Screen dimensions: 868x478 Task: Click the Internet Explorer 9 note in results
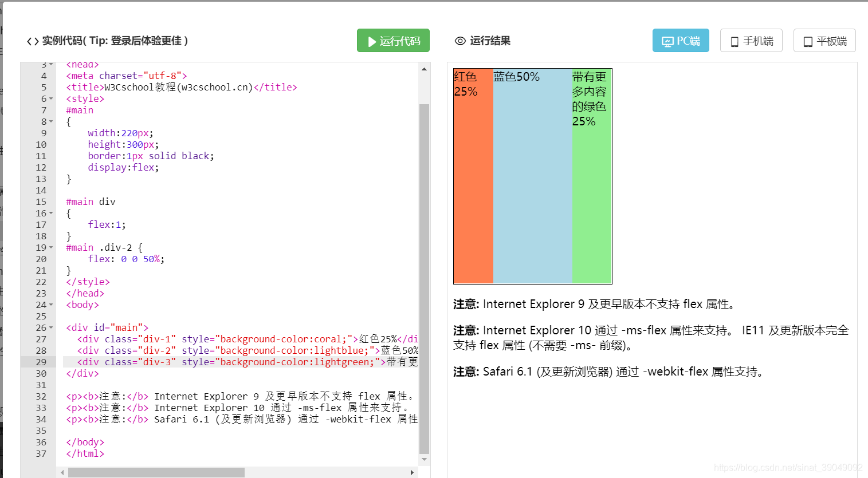(594, 304)
